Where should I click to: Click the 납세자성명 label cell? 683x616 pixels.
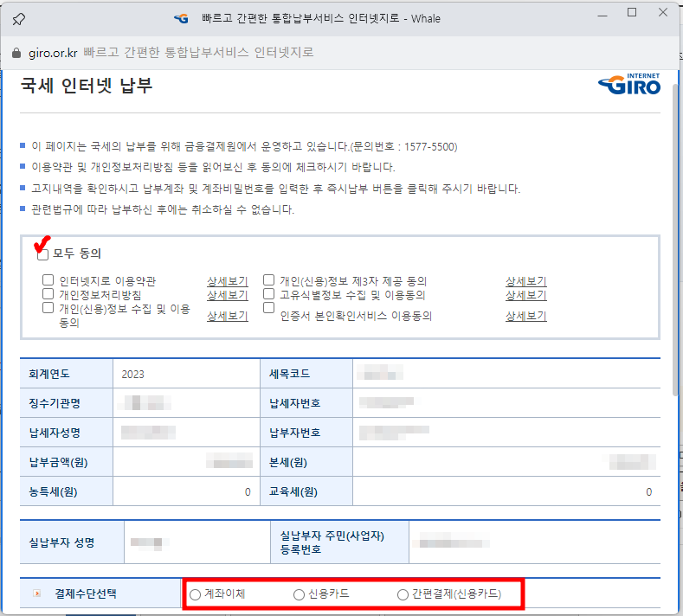(x=66, y=433)
